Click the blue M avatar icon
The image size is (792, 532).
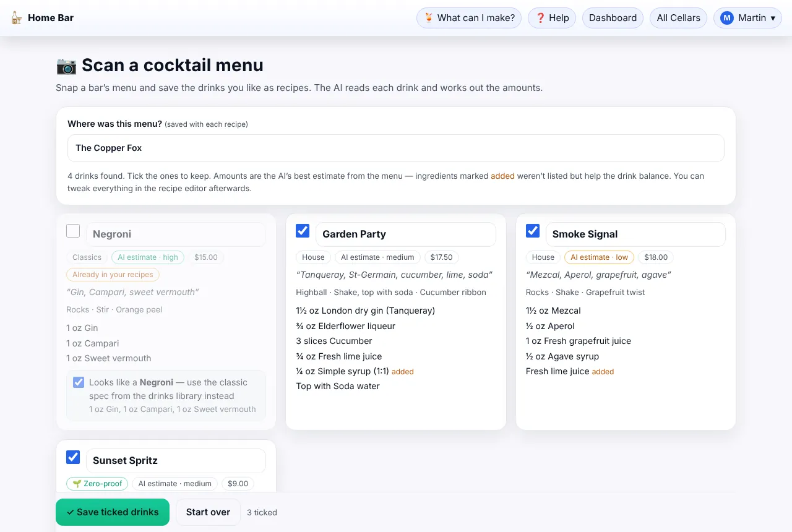[x=727, y=18]
